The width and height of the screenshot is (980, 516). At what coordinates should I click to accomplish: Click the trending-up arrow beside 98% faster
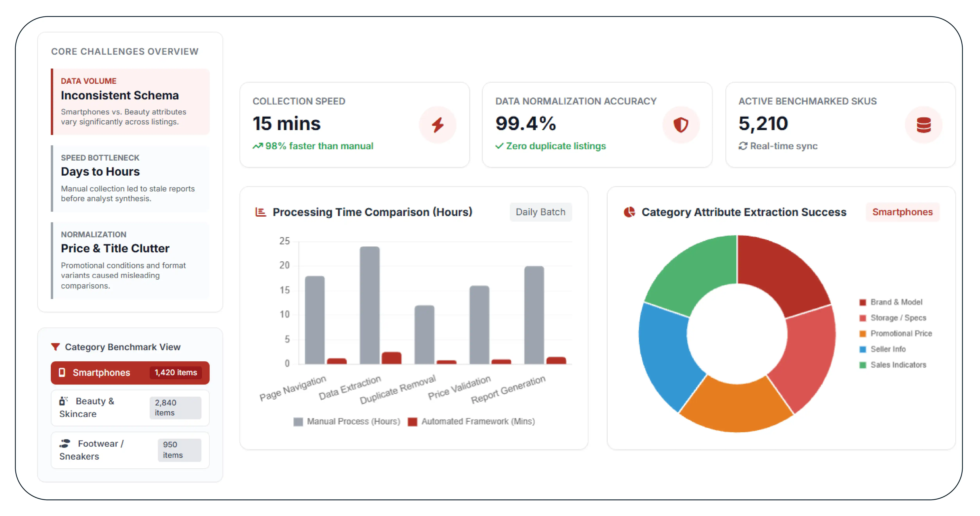258,146
